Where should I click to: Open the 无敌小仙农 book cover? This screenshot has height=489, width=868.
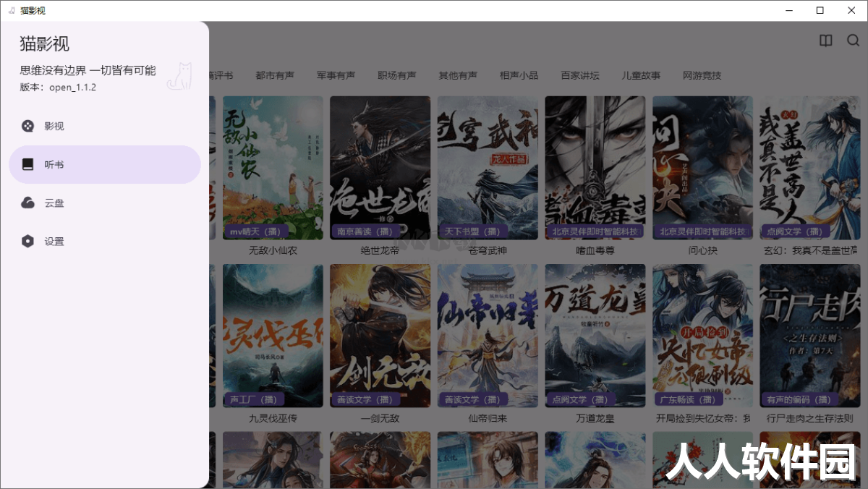click(x=273, y=168)
